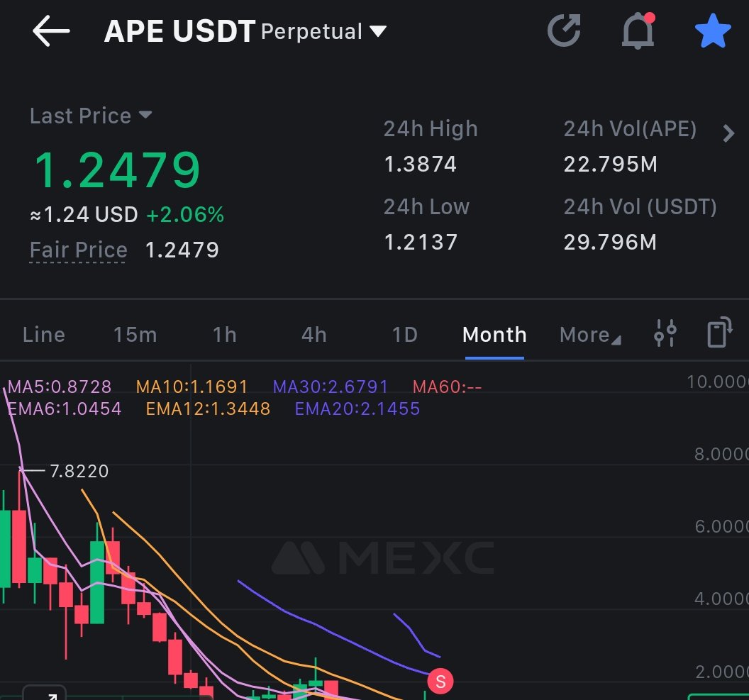The height and width of the screenshot is (700, 749).
Task: Select the 15m interval tab
Action: (135, 334)
